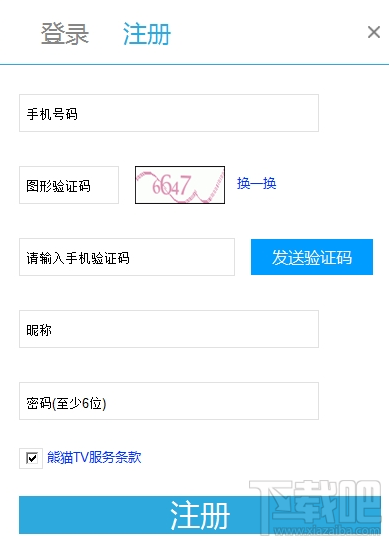Select the 请输入手机验证码 field
This screenshot has width=389, height=541.
(127, 257)
